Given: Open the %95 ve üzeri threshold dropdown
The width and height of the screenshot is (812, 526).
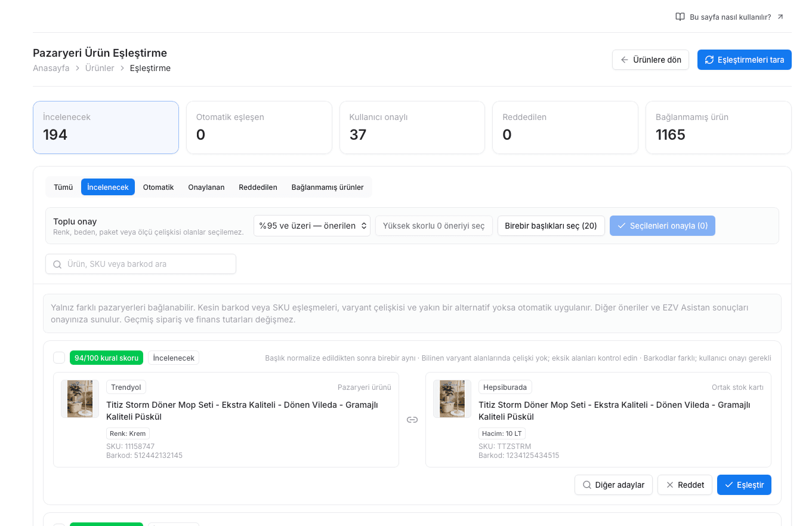Looking at the screenshot, I should pos(312,226).
